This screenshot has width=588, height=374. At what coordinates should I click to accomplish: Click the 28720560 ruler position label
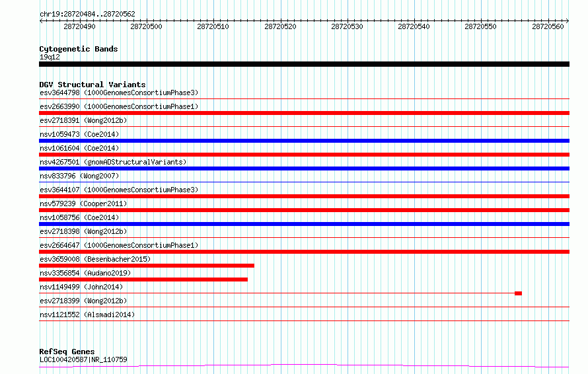(548, 26)
